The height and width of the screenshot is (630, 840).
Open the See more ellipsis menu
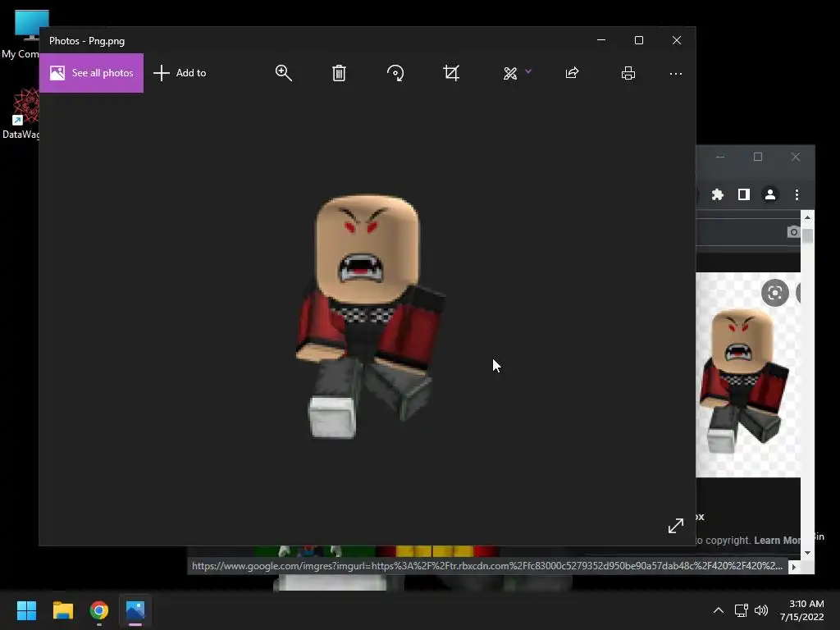coord(676,73)
